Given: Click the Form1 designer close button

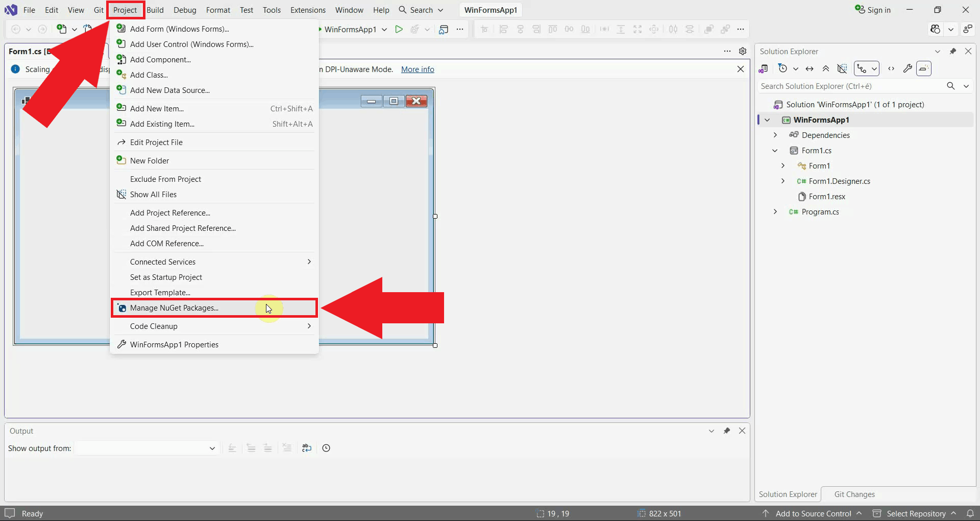Looking at the screenshot, I should pyautogui.click(x=416, y=101).
